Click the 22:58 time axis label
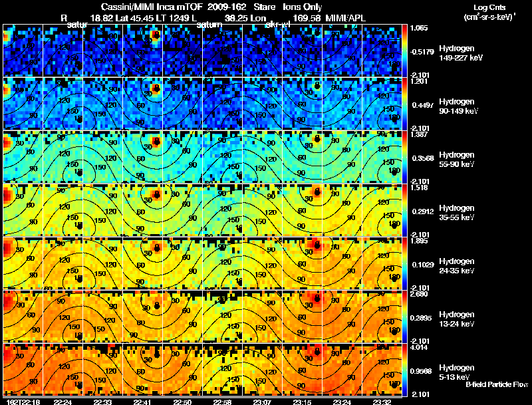Screen dimensions: 532x405 click(x=222, y=402)
